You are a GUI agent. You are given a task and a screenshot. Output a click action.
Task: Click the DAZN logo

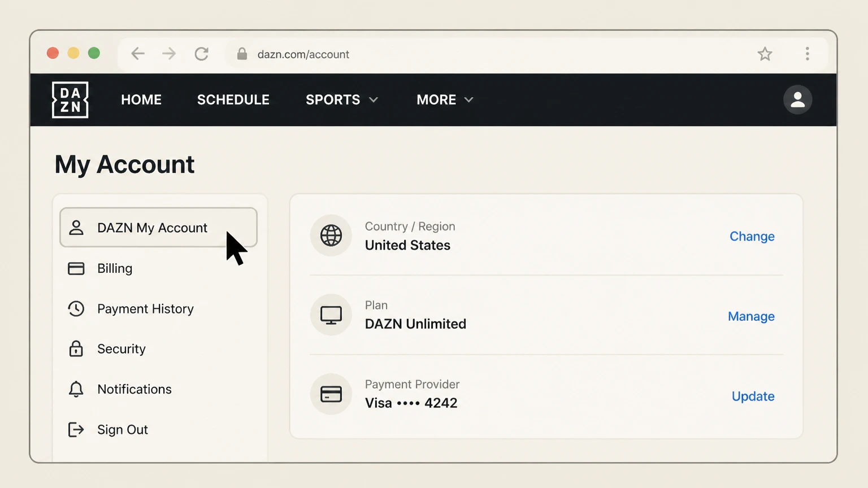(x=70, y=100)
